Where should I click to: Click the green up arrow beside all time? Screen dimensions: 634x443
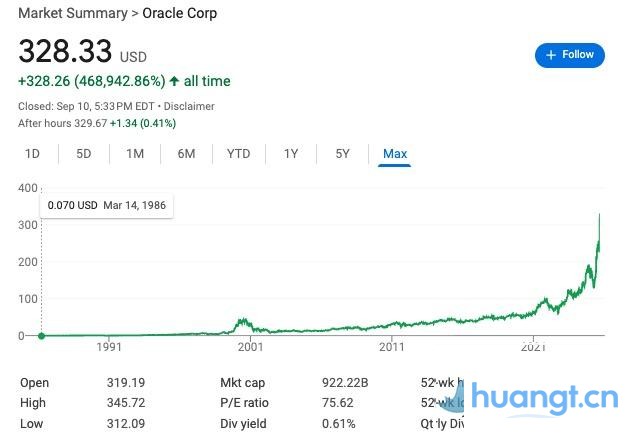pos(174,81)
